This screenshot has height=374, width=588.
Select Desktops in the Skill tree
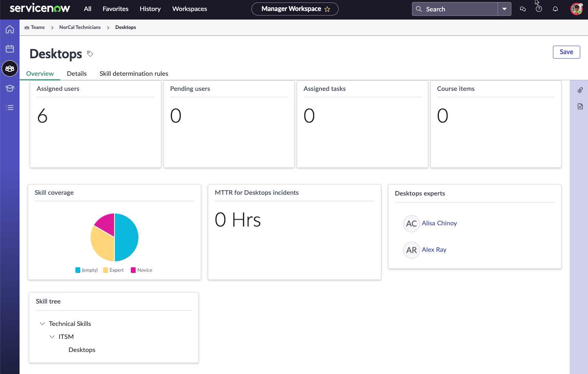pyautogui.click(x=82, y=350)
